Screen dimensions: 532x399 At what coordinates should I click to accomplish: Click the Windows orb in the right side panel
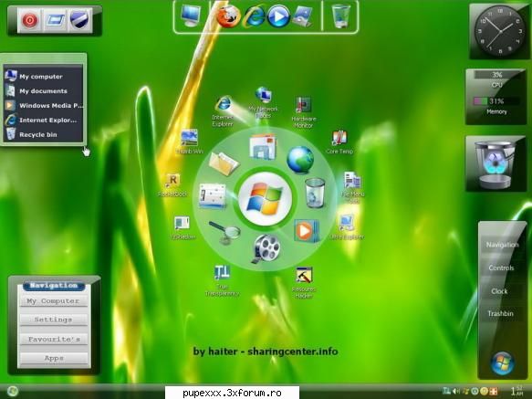point(502,362)
